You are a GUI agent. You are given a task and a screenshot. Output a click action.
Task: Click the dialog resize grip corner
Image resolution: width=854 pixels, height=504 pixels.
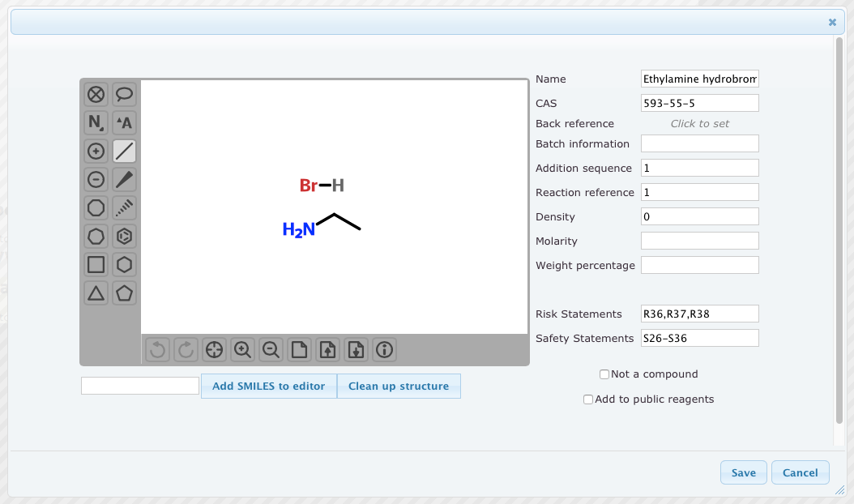[840, 490]
